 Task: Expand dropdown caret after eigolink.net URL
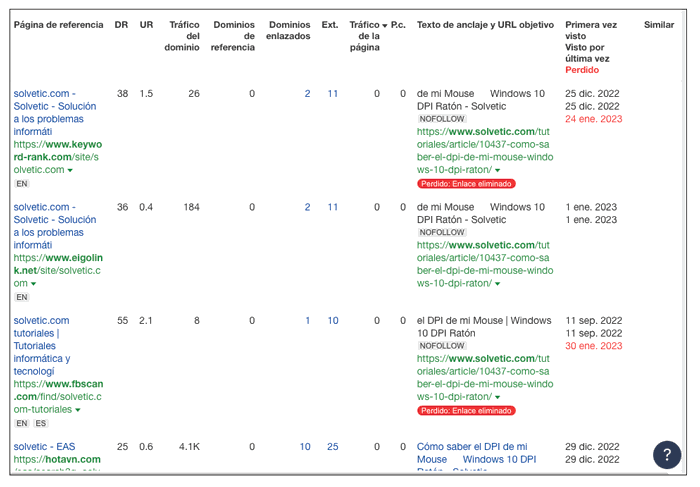click(x=33, y=285)
